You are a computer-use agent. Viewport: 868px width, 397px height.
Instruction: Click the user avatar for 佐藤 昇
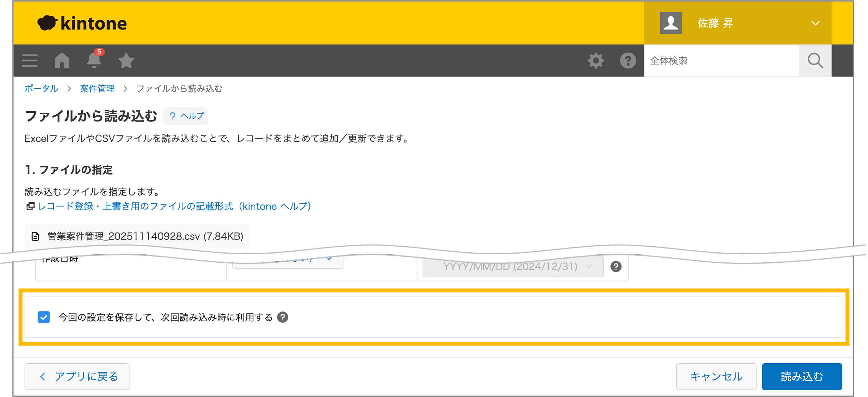[x=671, y=23]
